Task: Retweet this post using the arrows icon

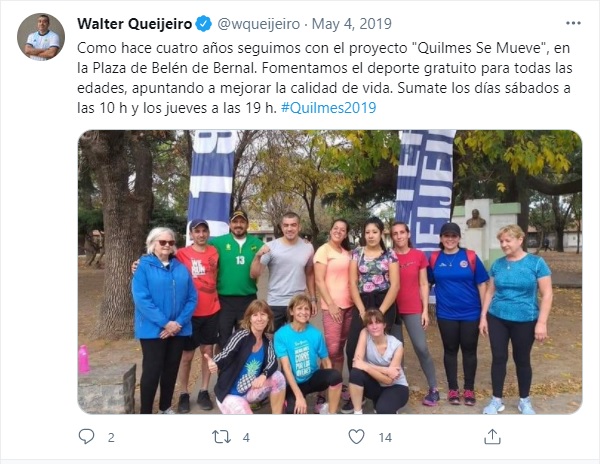Action: point(221,437)
